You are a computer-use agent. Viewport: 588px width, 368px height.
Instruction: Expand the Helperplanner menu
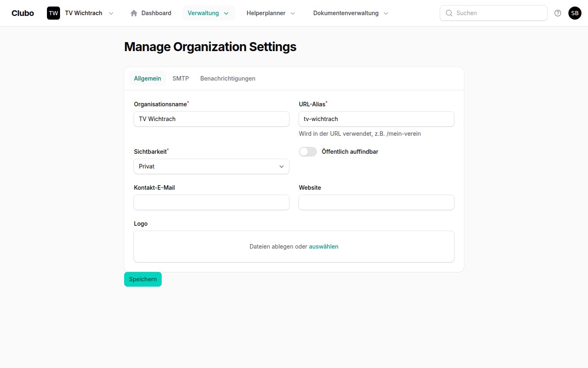[270, 13]
